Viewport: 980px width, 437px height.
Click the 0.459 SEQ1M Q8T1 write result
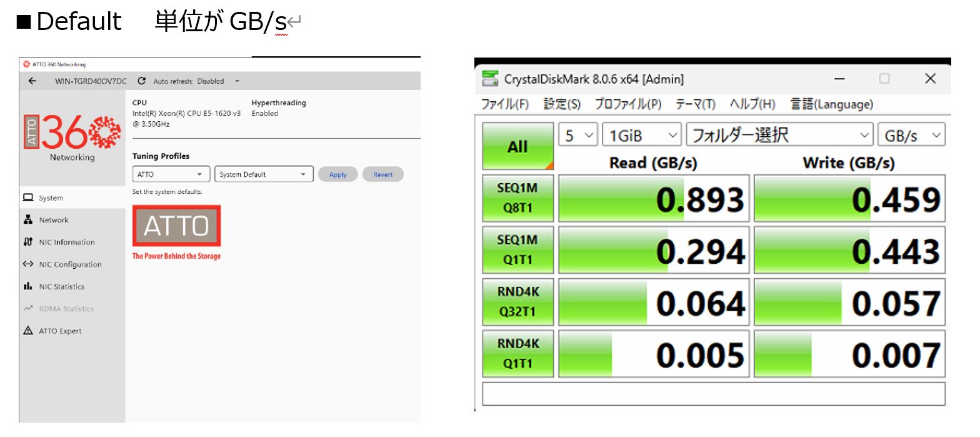849,198
